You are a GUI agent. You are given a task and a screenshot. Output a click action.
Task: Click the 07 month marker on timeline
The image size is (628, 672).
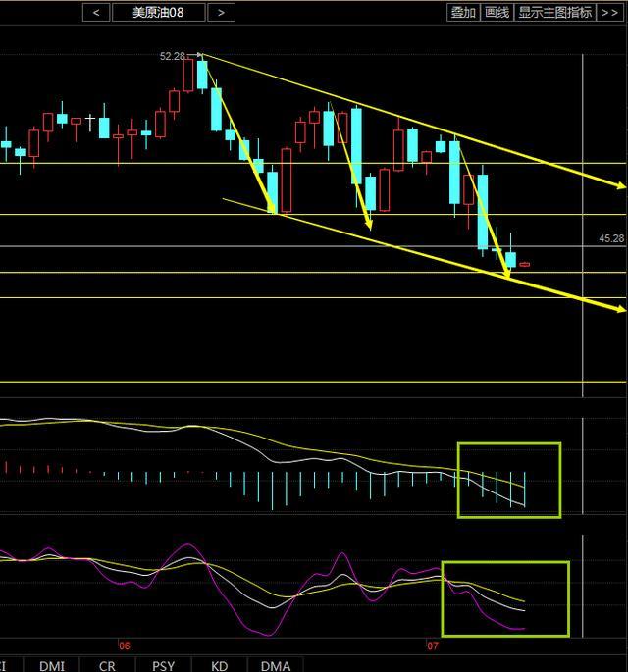tap(432, 646)
